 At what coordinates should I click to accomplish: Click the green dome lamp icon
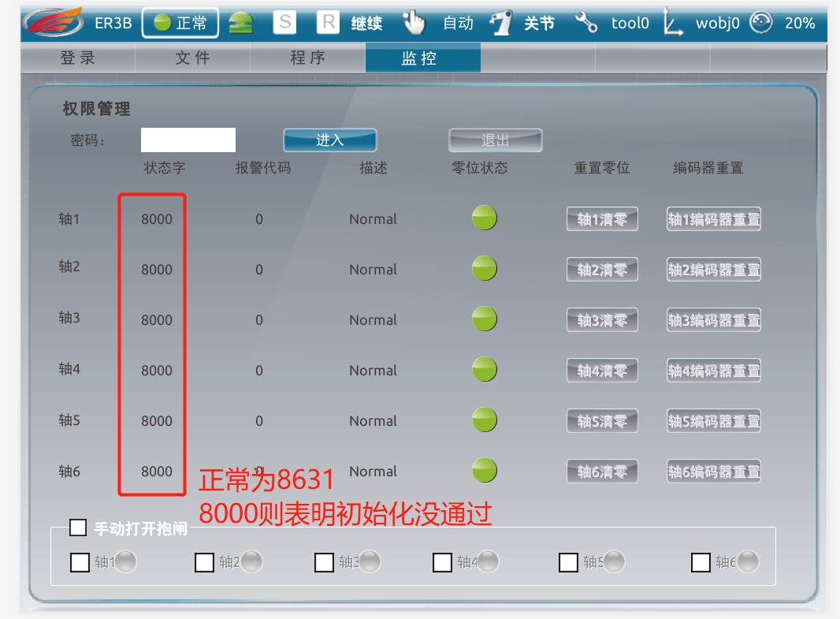click(240, 23)
